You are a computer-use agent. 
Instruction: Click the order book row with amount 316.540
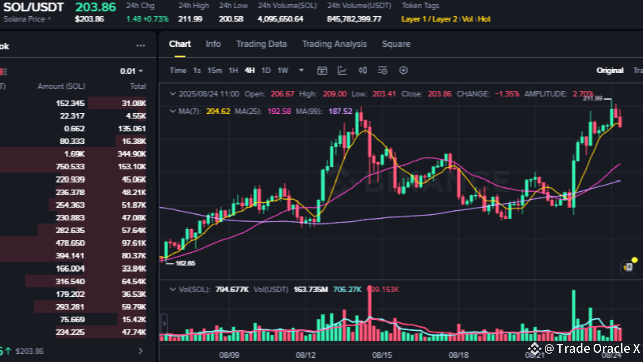click(x=73, y=282)
